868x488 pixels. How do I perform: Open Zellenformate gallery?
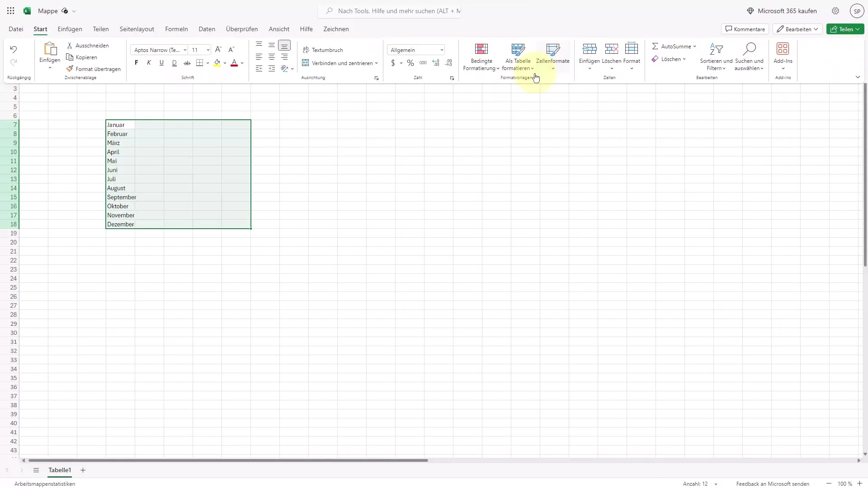(553, 57)
